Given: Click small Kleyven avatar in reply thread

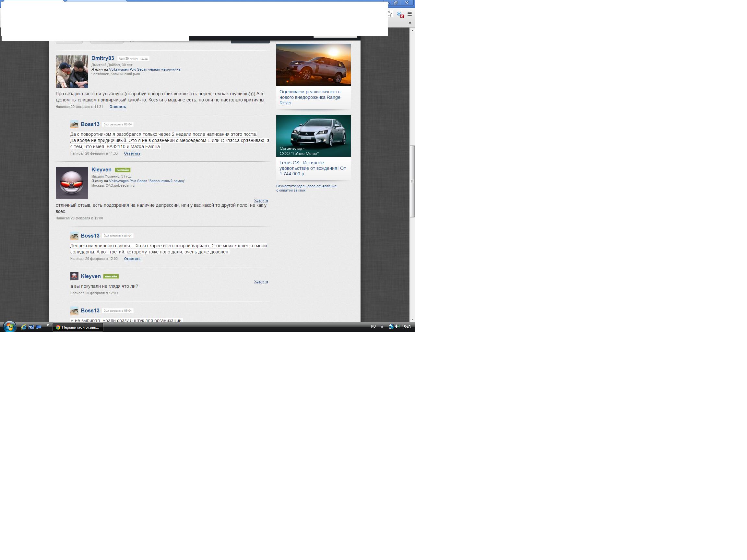Looking at the screenshot, I should (x=74, y=276).
